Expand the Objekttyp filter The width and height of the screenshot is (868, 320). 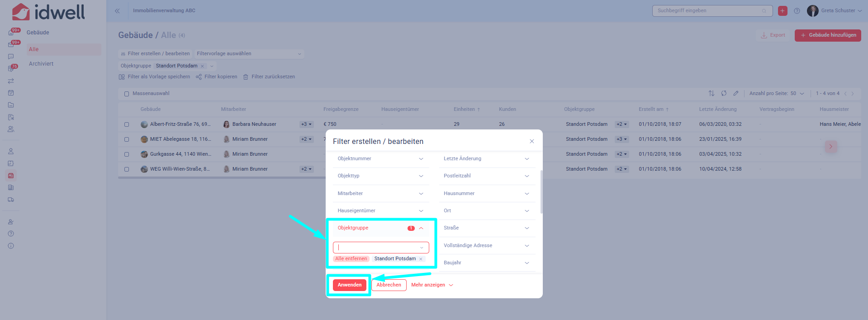(380, 176)
